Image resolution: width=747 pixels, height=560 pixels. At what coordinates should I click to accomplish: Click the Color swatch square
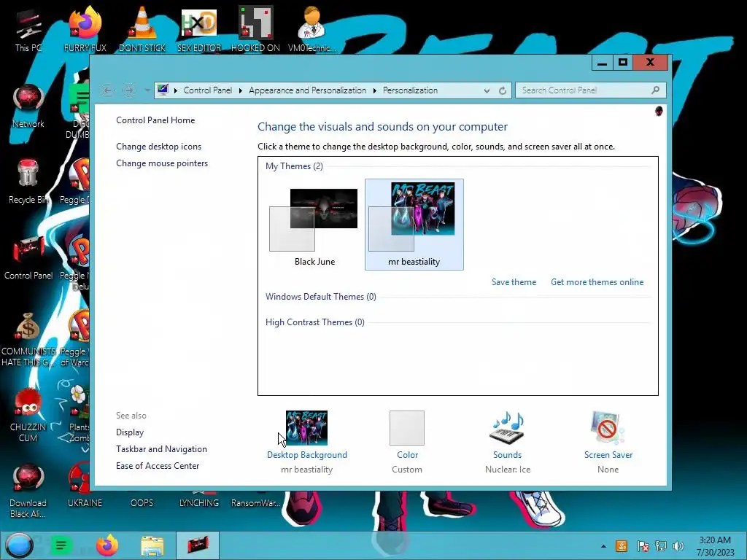407,427
